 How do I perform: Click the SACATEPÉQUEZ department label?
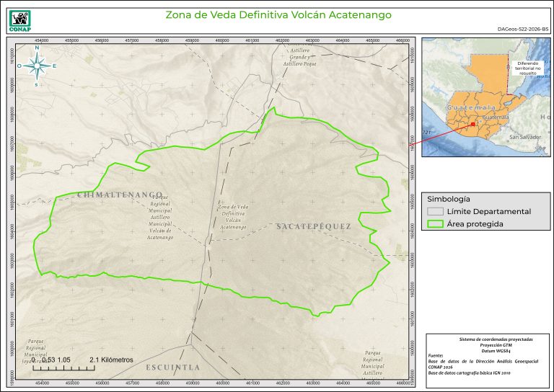click(314, 226)
